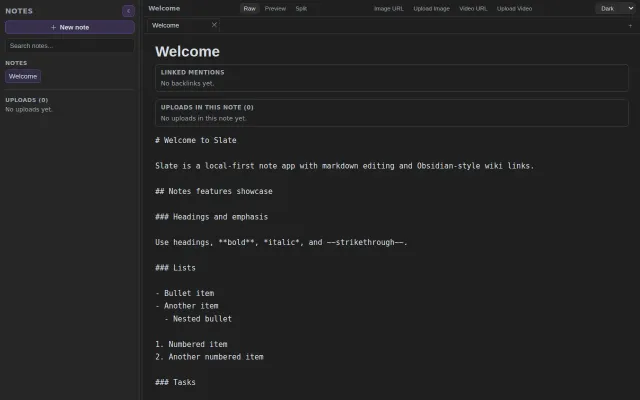Image resolution: width=640 pixels, height=400 pixels.
Task: Select the Welcome document tab
Action: 183,25
